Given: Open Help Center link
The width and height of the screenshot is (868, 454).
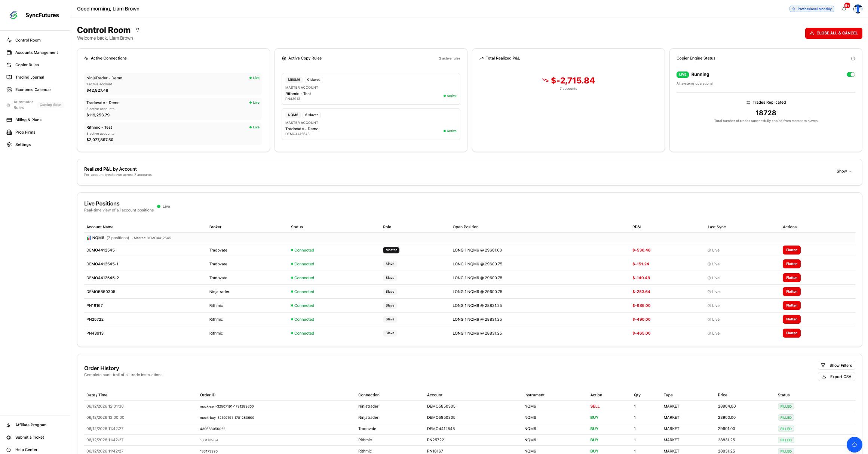Looking at the screenshot, I should coord(26,450).
